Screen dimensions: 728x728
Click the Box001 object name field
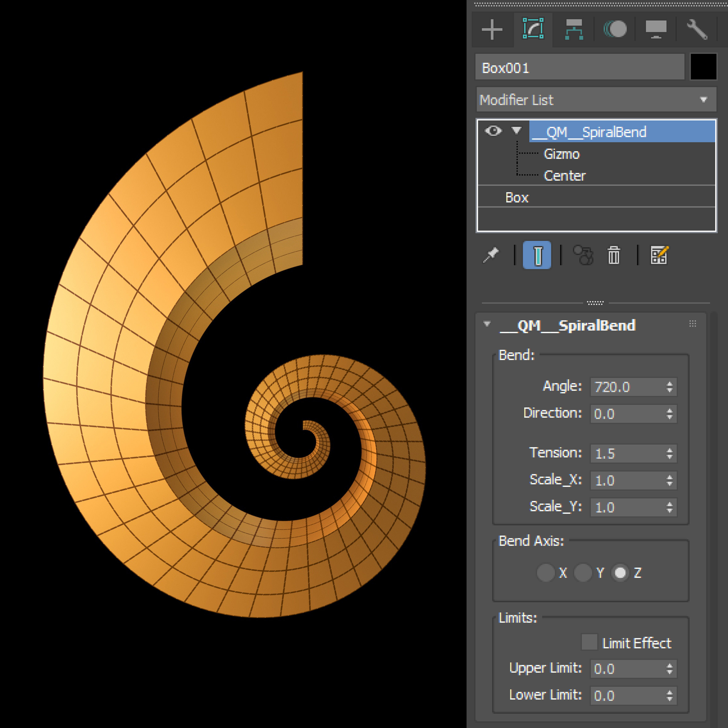(580, 67)
